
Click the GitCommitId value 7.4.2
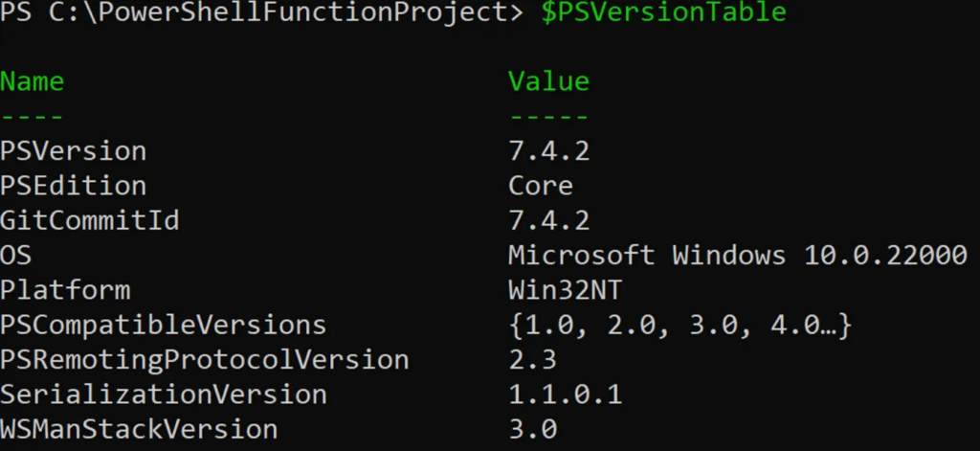pos(548,220)
